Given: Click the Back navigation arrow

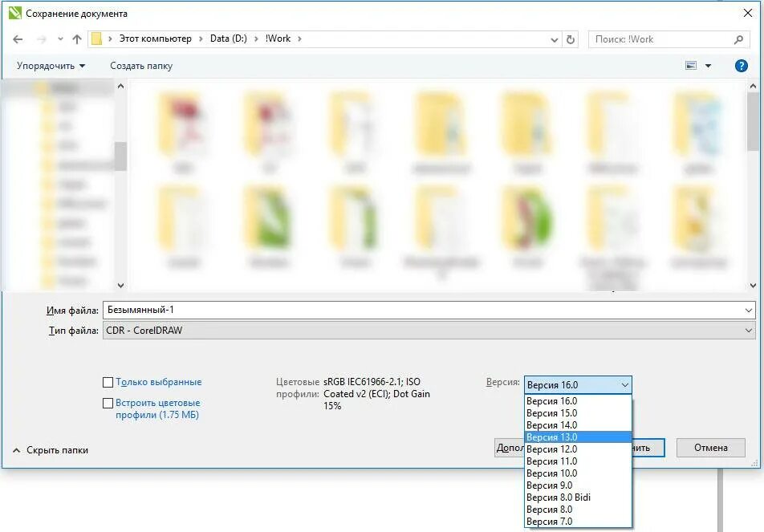Looking at the screenshot, I should click(x=18, y=39).
